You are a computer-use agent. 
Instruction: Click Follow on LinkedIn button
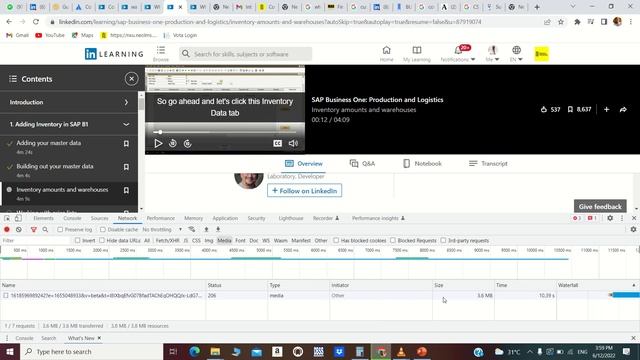[x=304, y=191]
